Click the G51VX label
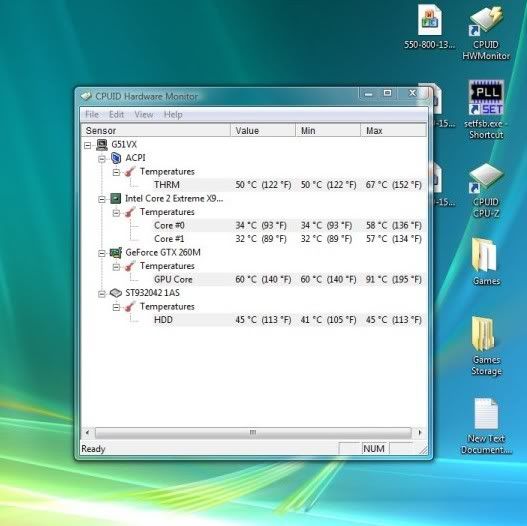This screenshot has height=526, width=527. [x=124, y=145]
